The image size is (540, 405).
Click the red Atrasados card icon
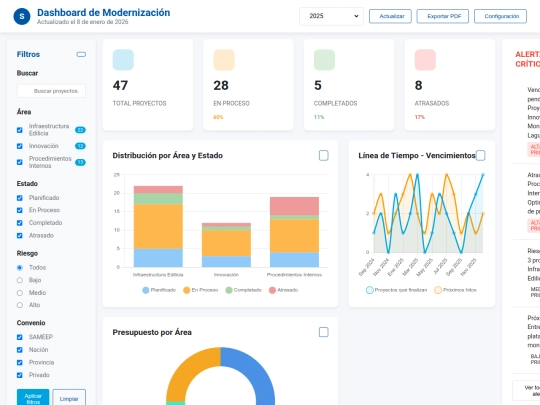pos(425,60)
